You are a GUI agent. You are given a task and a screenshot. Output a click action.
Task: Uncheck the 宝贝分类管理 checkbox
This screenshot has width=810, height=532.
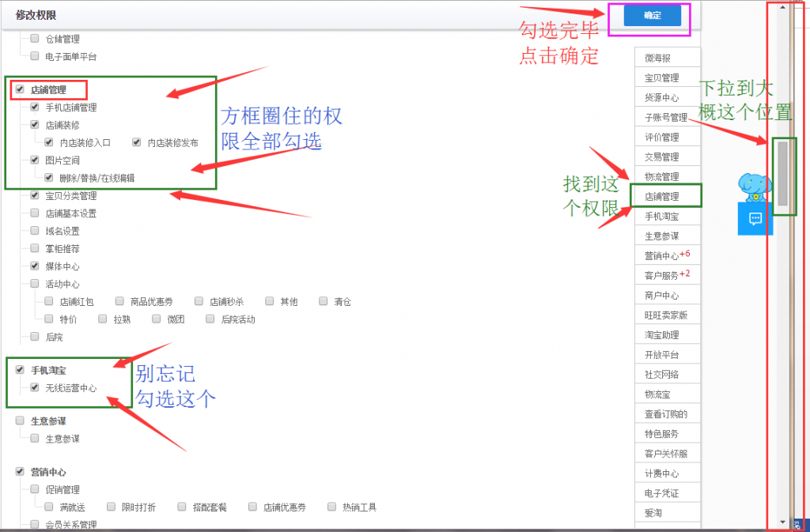[35, 195]
